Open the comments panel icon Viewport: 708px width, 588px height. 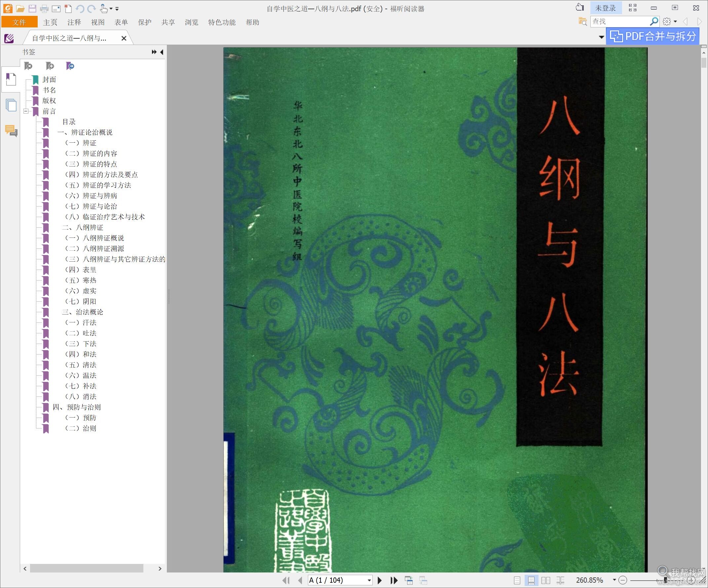11,131
